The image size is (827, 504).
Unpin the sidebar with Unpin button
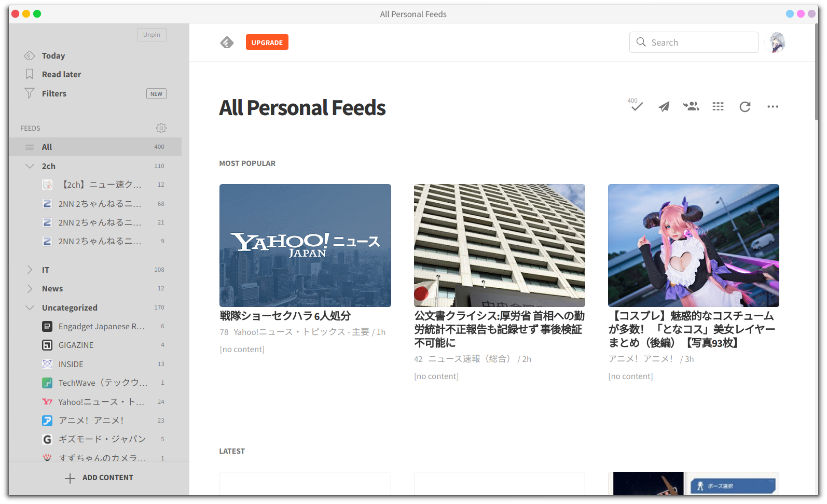[151, 35]
